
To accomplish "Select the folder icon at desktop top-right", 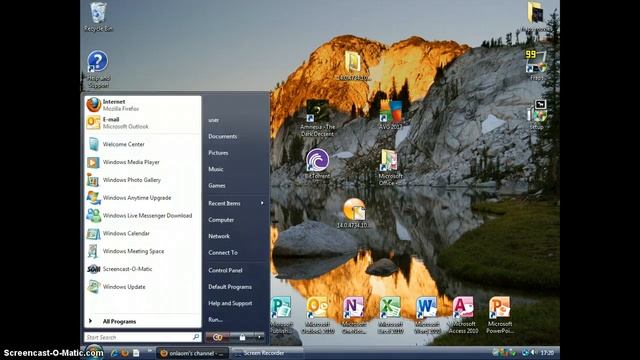I will click(535, 16).
